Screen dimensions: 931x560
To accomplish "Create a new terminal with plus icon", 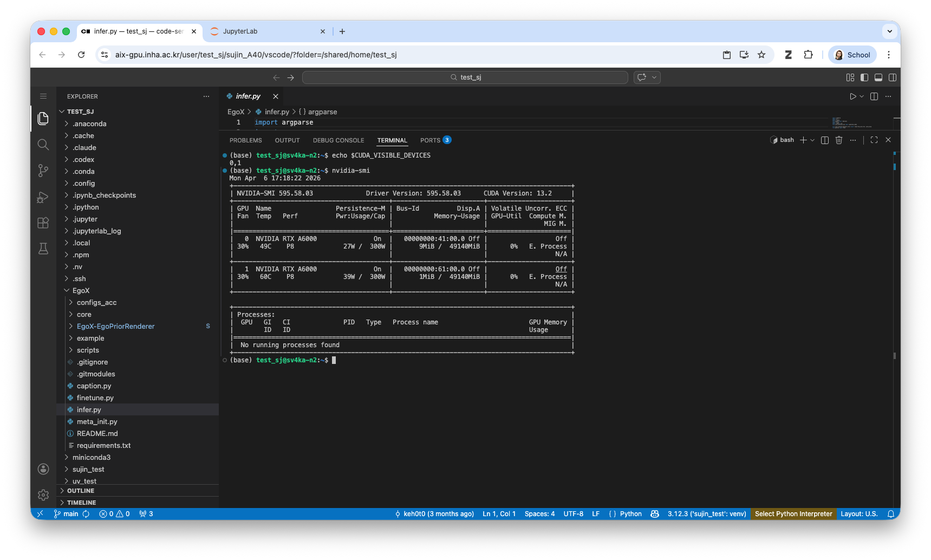I will (x=803, y=140).
